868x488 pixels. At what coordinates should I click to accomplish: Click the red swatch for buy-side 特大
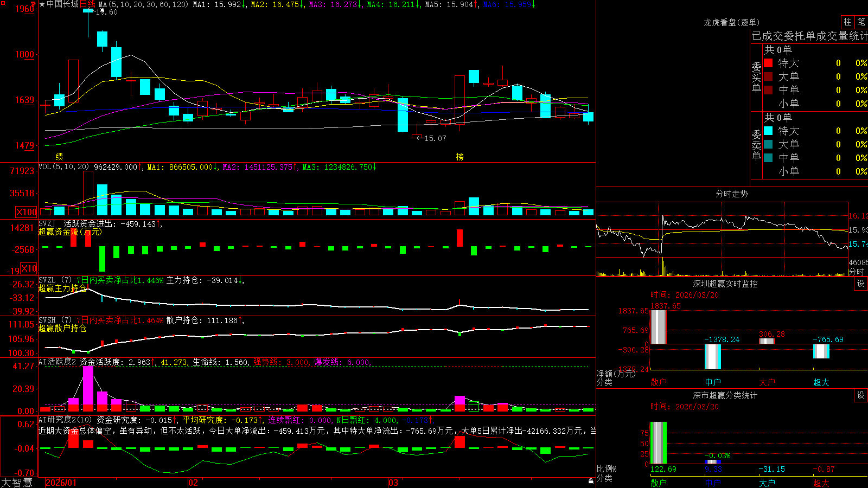click(x=768, y=63)
